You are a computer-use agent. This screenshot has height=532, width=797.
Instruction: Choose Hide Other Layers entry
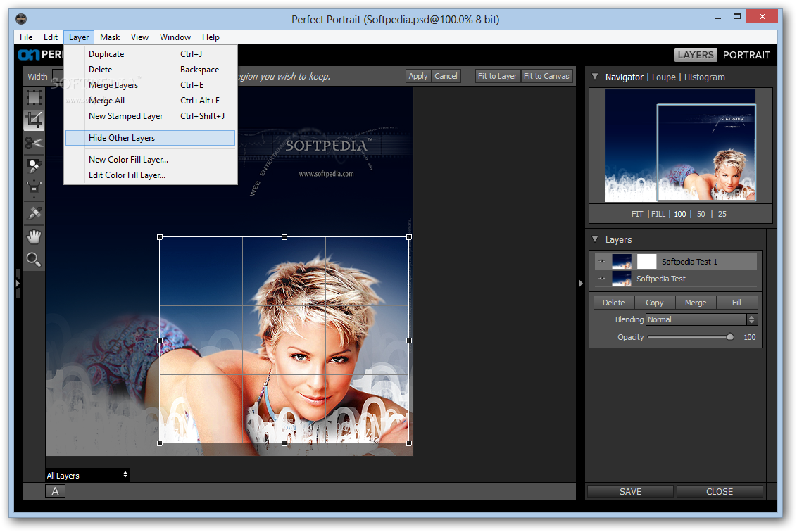tap(151, 138)
